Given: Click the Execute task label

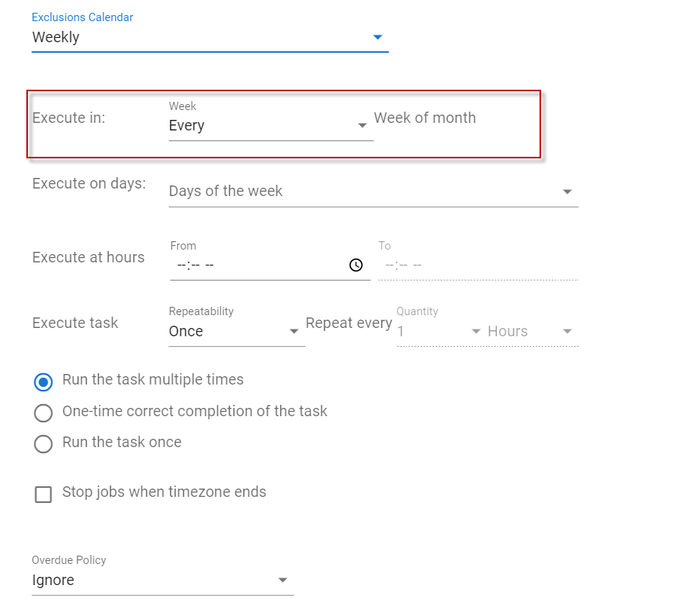Looking at the screenshot, I should (75, 323).
